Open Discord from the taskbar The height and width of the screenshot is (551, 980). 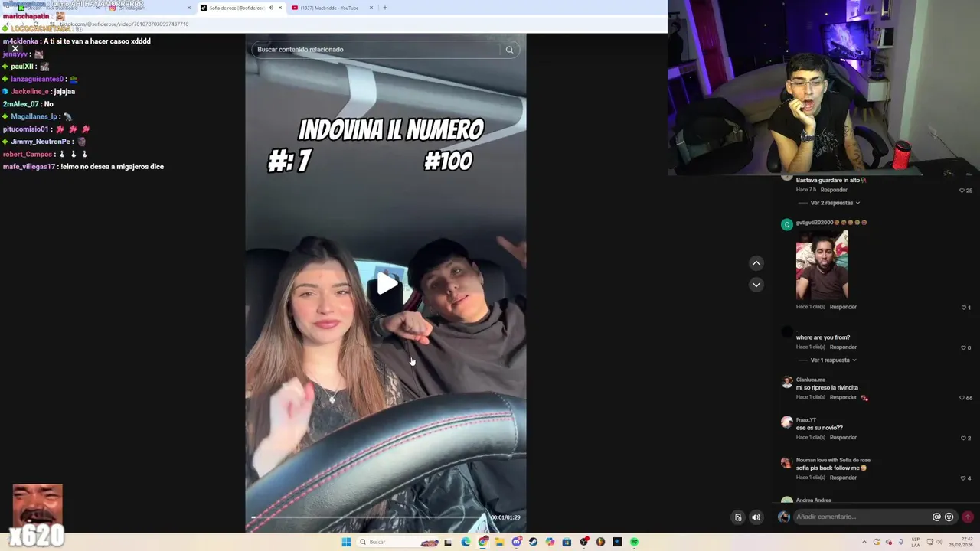point(517,542)
